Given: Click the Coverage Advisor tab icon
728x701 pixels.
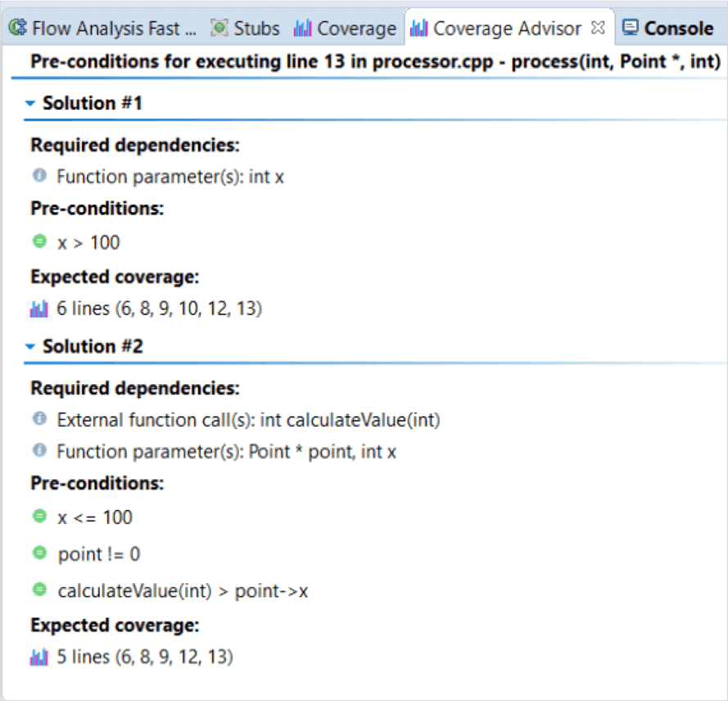Looking at the screenshot, I should pyautogui.click(x=419, y=27).
